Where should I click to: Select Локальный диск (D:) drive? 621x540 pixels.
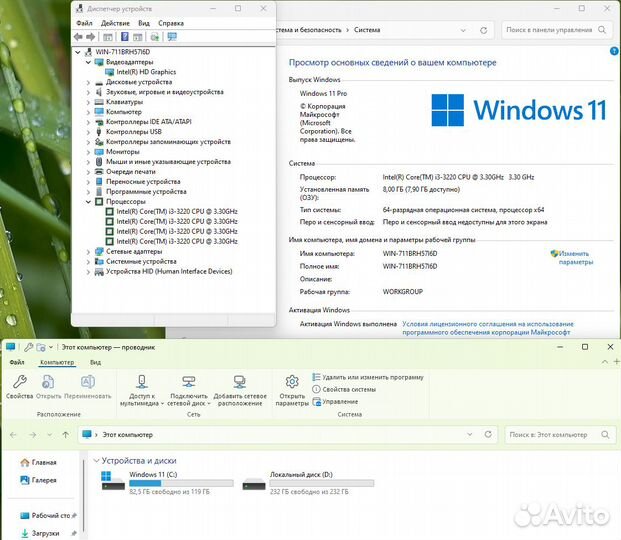coord(308,483)
